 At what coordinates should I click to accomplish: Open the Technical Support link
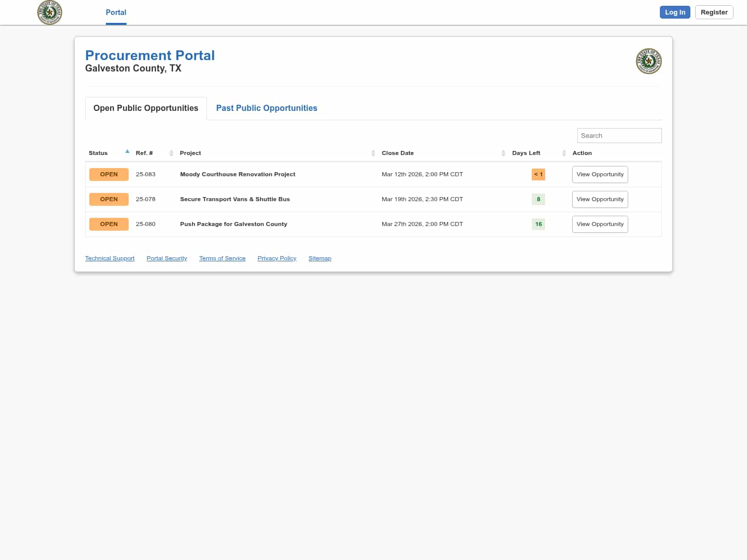(x=109, y=258)
